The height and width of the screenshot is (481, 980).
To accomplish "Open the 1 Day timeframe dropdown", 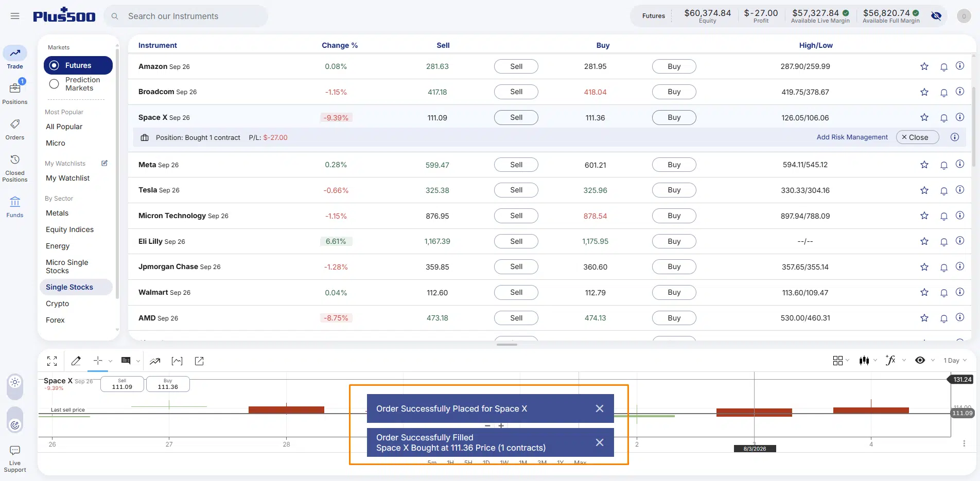I will click(x=955, y=361).
